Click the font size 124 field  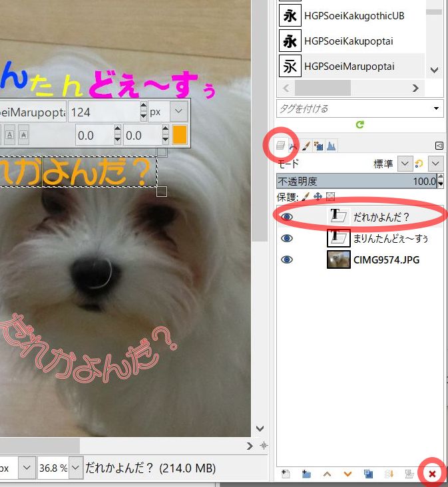(x=104, y=112)
